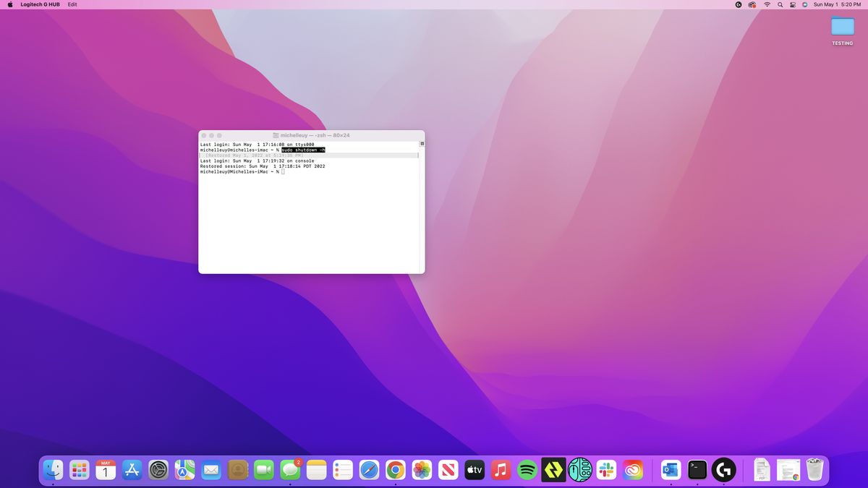Image resolution: width=868 pixels, height=488 pixels.
Task: Click the Terminal window scrollbar
Action: point(420,144)
